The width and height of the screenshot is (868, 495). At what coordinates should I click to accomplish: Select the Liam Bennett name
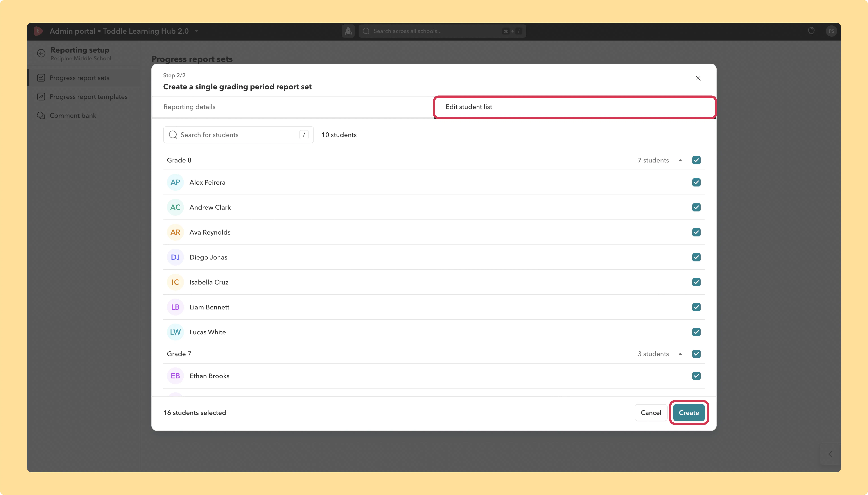(209, 307)
